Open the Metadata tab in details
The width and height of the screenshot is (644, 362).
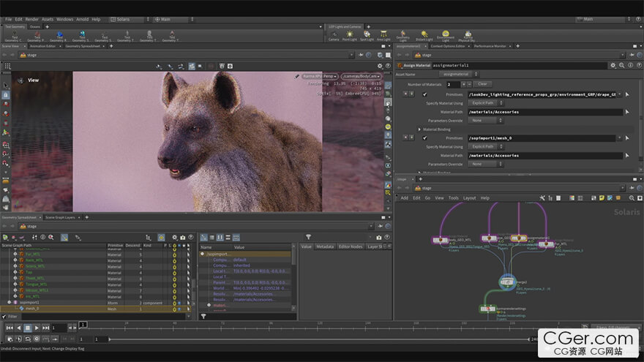pos(325,246)
